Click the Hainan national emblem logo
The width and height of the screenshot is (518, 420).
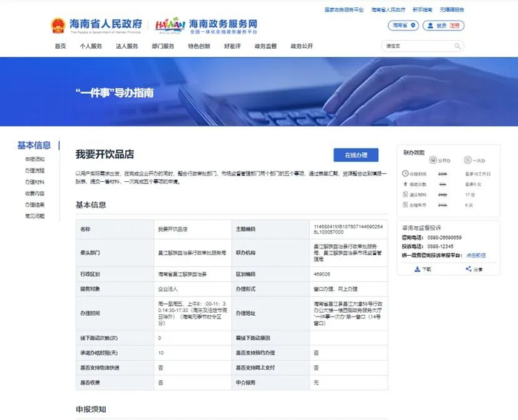pos(58,25)
